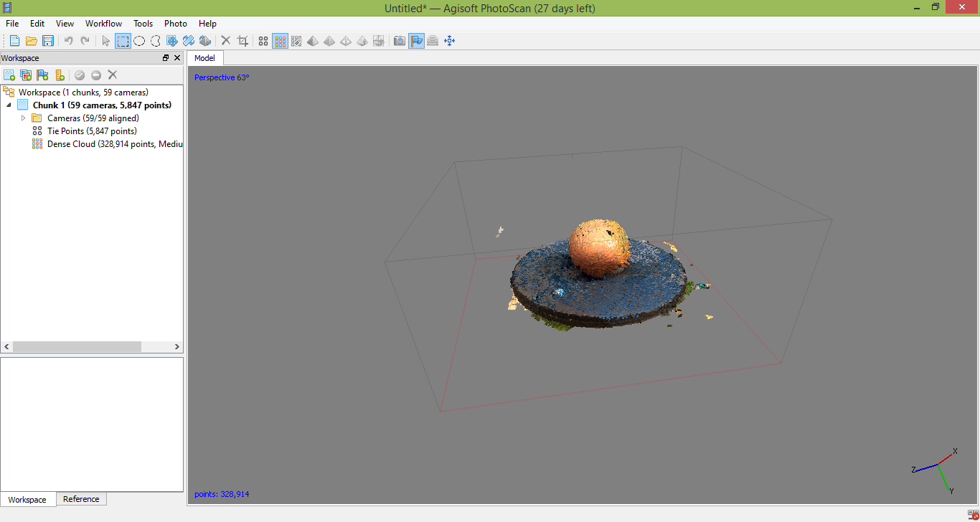Click the Workspace scrollbar left arrow
980x522 pixels.
click(x=6, y=346)
